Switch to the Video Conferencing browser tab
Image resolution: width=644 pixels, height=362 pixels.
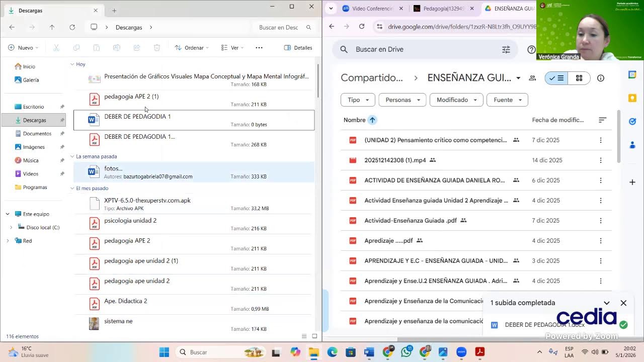372,9
